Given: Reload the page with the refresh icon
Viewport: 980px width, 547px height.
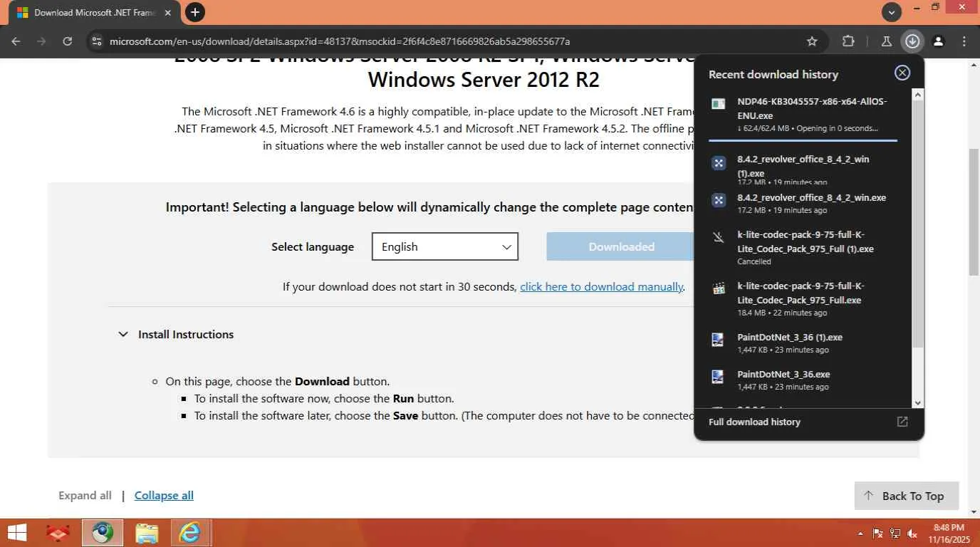Looking at the screenshot, I should tap(67, 41).
